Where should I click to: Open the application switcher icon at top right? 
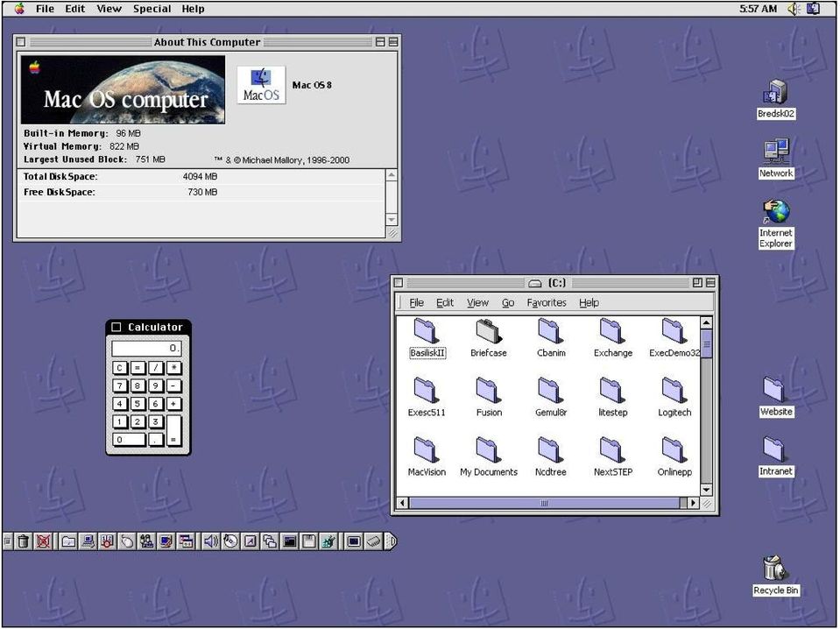click(813, 9)
